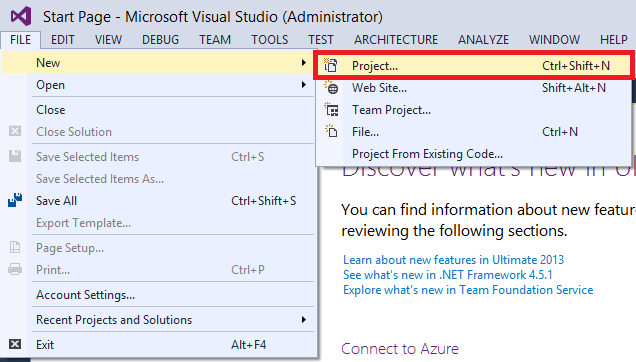Open the ARCHITECTURE menu
Image resolution: width=636 pixels, height=362 pixels.
point(396,40)
